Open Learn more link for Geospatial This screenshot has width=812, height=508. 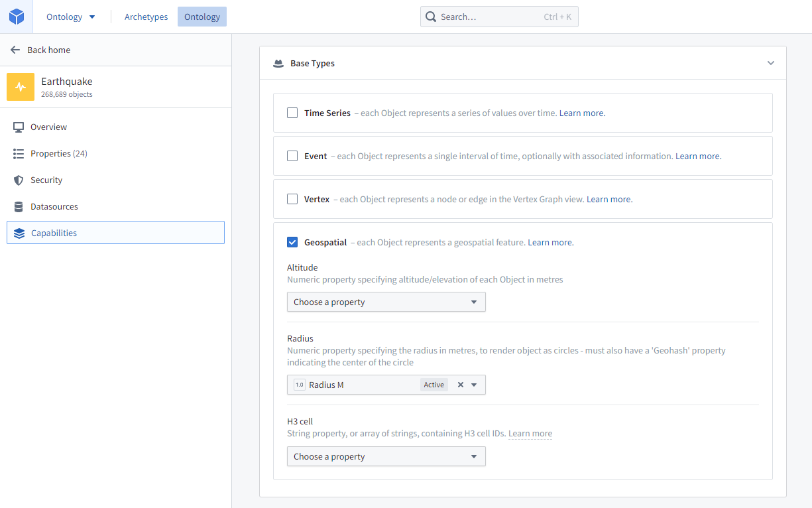(x=550, y=242)
